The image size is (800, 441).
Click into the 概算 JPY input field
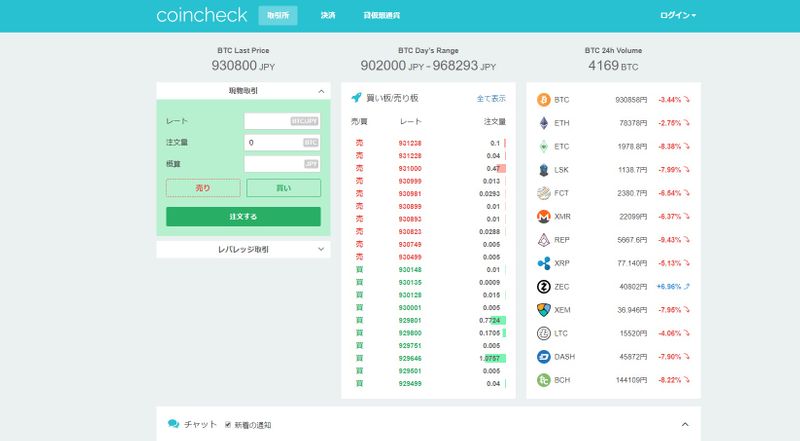click(282, 164)
